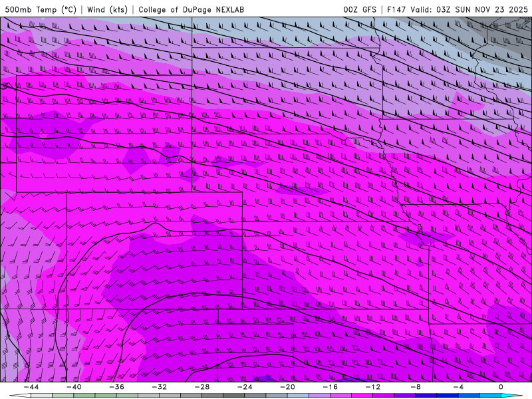Click the bright magenta colorbar swatch under -12
The width and height of the screenshot is (532, 399).
(362, 396)
